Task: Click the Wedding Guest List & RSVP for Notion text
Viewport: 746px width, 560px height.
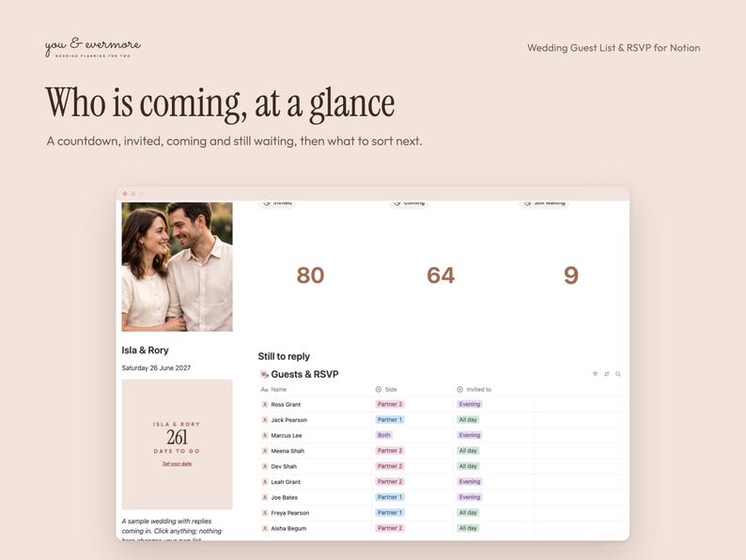Action: click(614, 48)
